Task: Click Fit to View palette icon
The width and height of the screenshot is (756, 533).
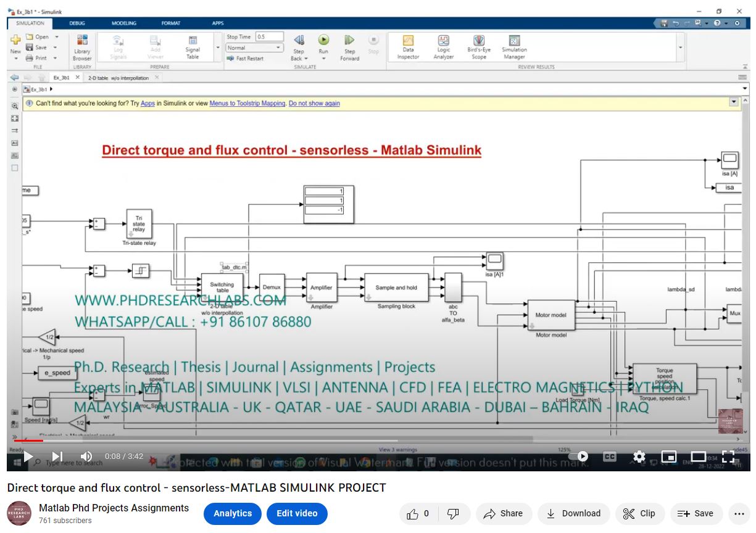Action: coord(15,118)
